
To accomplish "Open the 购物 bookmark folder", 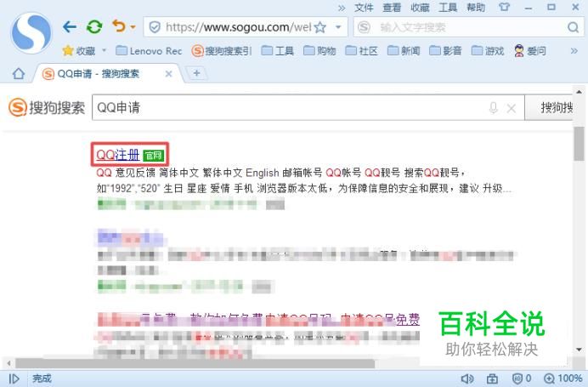I will [x=319, y=51].
